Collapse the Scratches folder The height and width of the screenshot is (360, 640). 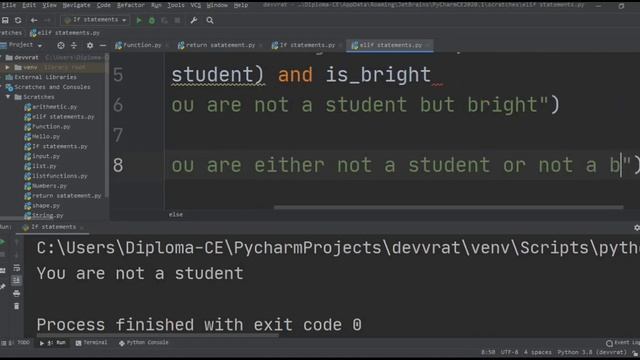(x=8, y=97)
